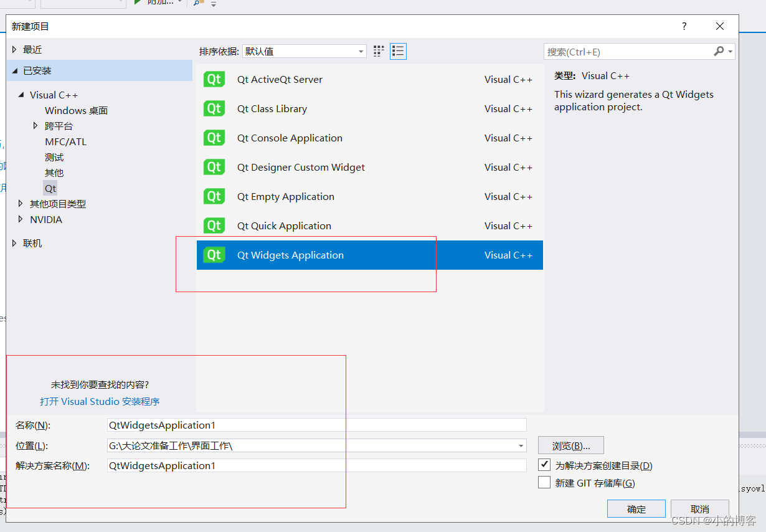Screen dimensions: 766x532
Task: Select the Windows 桌面 category
Action: pyautogui.click(x=76, y=110)
